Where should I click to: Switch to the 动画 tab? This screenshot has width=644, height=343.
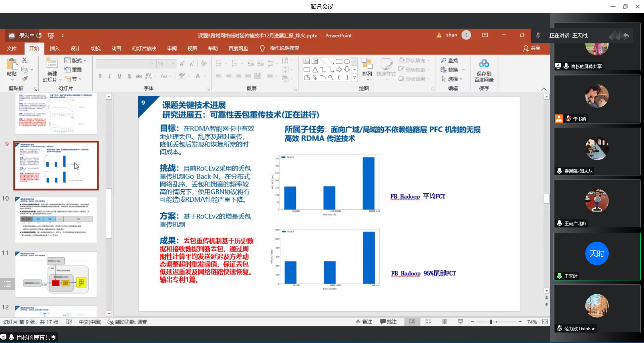pyautogui.click(x=116, y=48)
